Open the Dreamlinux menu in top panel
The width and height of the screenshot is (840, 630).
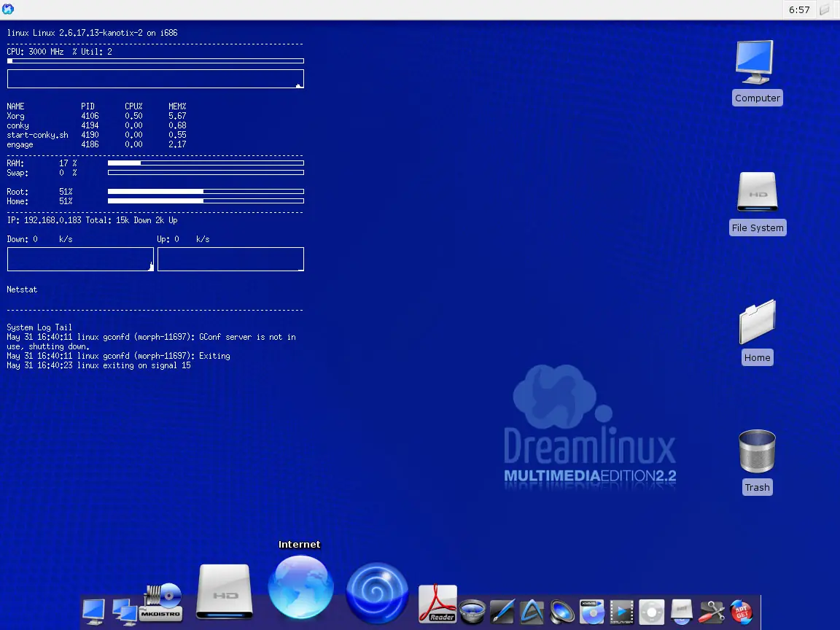click(9, 9)
